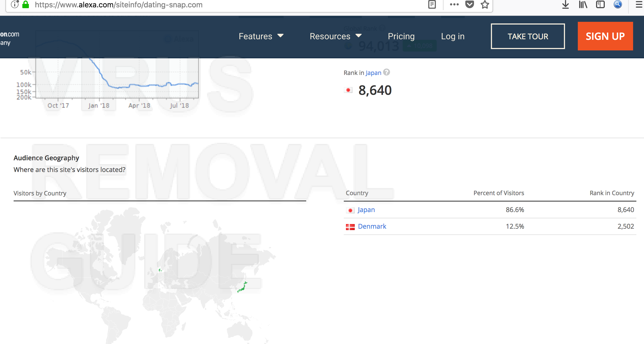Click the blue search extension icon
The width and height of the screenshot is (644, 344).
618,4
